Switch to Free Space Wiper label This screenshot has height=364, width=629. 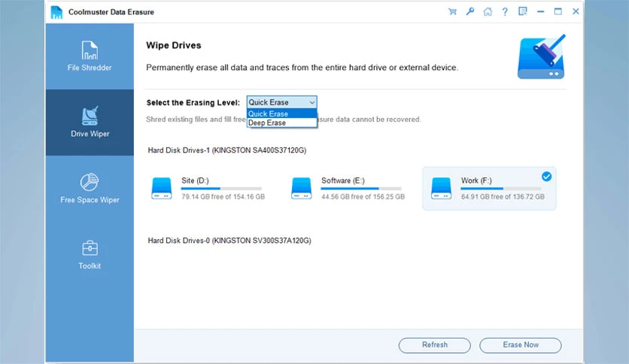click(90, 199)
